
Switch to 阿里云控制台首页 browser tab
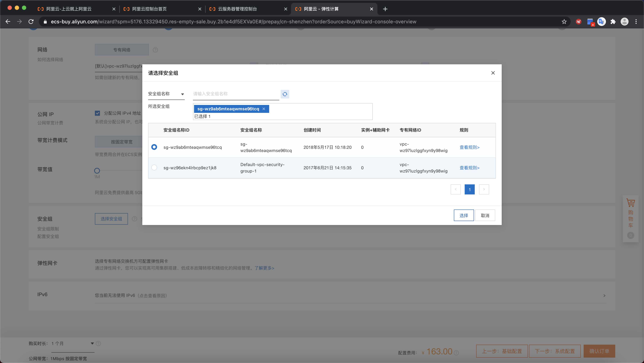(149, 9)
